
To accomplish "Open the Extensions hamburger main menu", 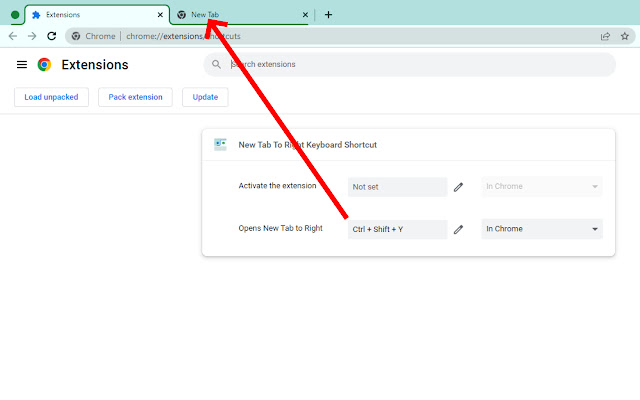I will pyautogui.click(x=22, y=64).
